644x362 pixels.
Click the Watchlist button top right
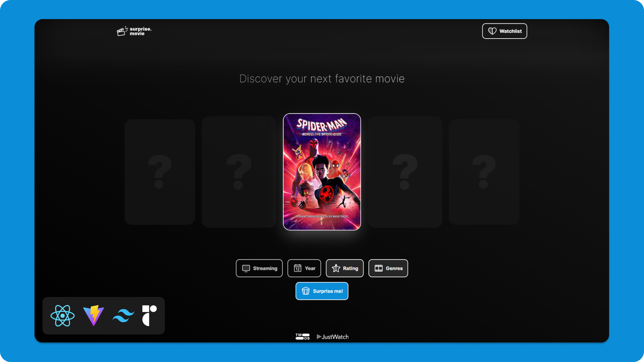[x=504, y=31]
